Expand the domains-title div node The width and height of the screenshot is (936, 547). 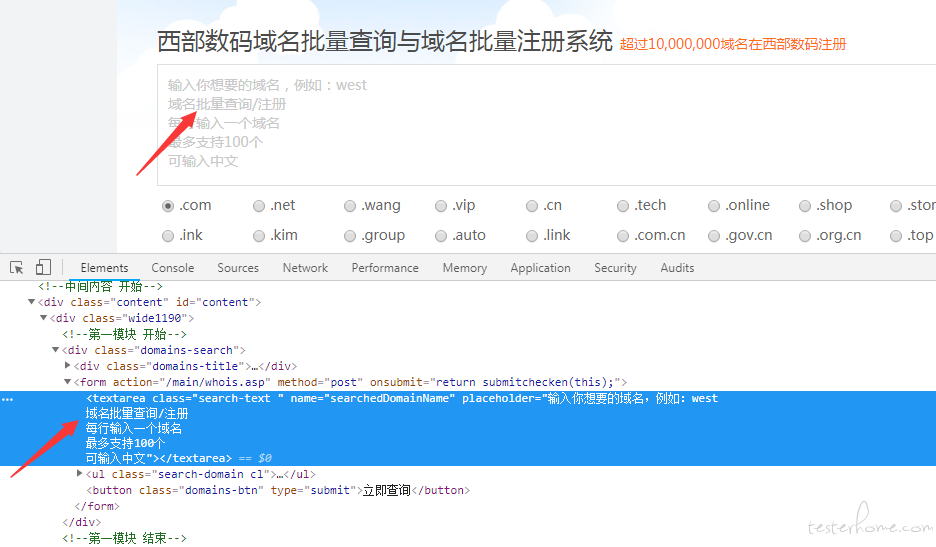67,365
